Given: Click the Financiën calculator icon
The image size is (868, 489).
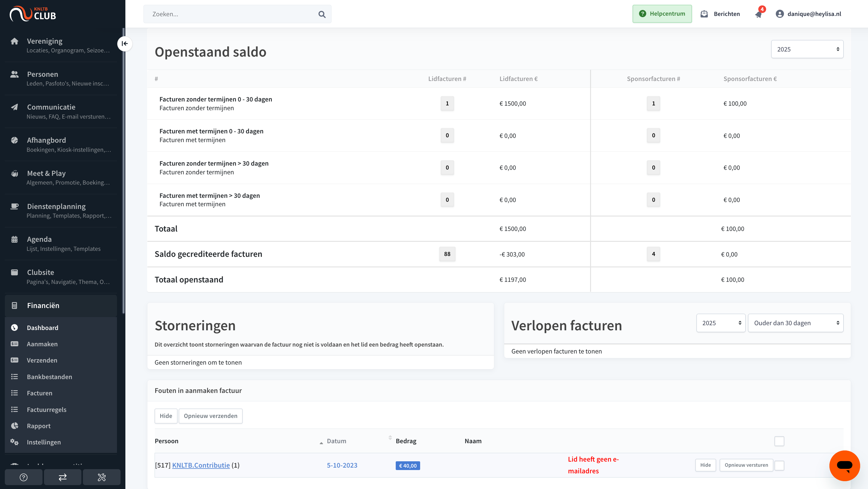Looking at the screenshot, I should [14, 305].
